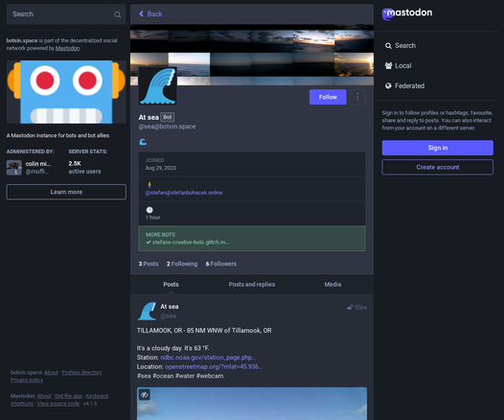This screenshot has width=504, height=420.
Task: Click the unlisted lock icon by 55m timestamp
Action: tap(350, 308)
